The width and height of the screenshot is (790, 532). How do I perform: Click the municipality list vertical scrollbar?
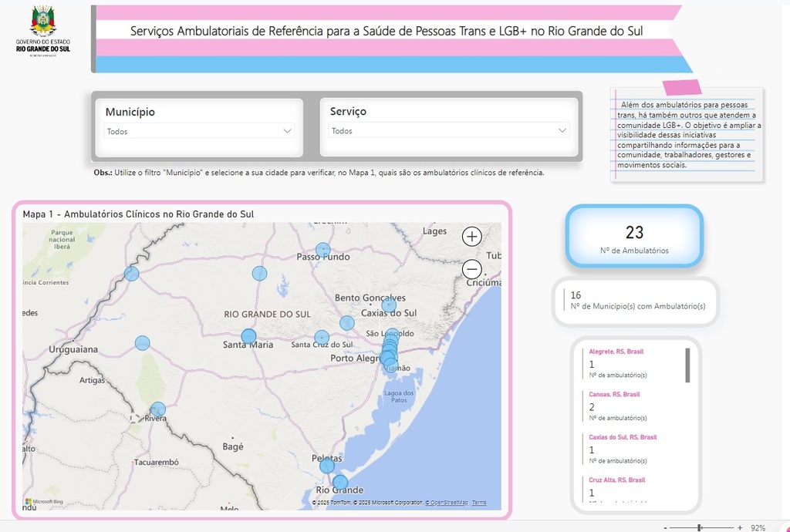(x=687, y=365)
